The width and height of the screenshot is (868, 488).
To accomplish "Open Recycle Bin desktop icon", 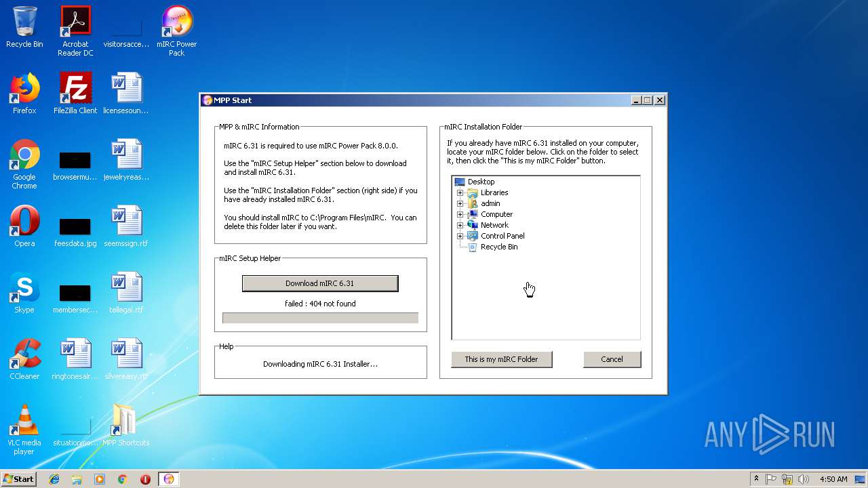I will [x=24, y=27].
